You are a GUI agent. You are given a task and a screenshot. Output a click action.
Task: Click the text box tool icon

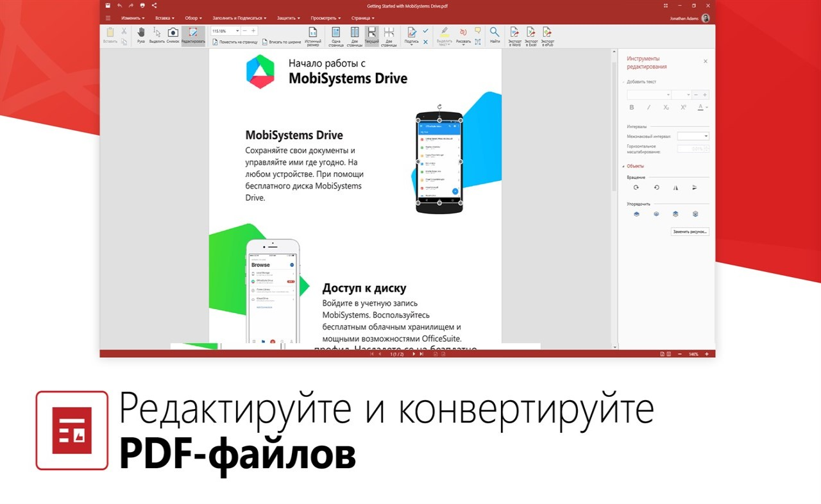pyautogui.click(x=478, y=42)
